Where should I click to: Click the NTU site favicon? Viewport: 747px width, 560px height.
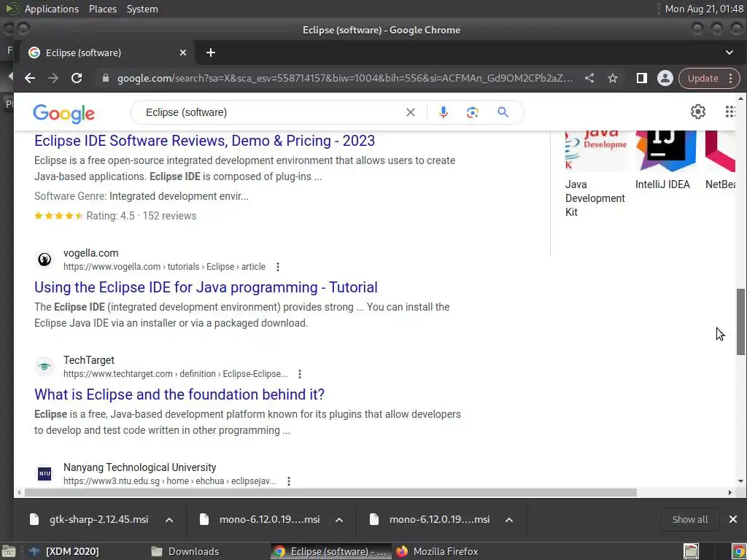(x=44, y=473)
